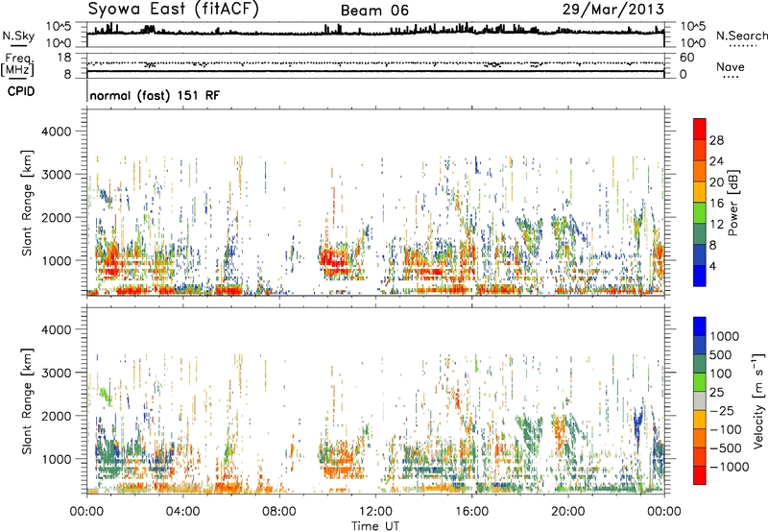The width and height of the screenshot is (768, 532).
Task: Click the '04:00' time axis tick
Action: [182, 512]
